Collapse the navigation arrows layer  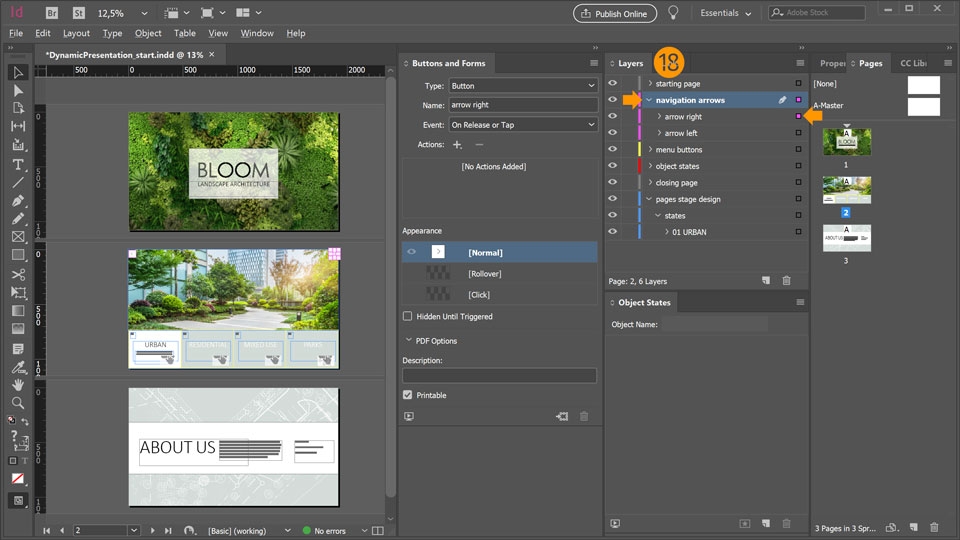coord(649,100)
